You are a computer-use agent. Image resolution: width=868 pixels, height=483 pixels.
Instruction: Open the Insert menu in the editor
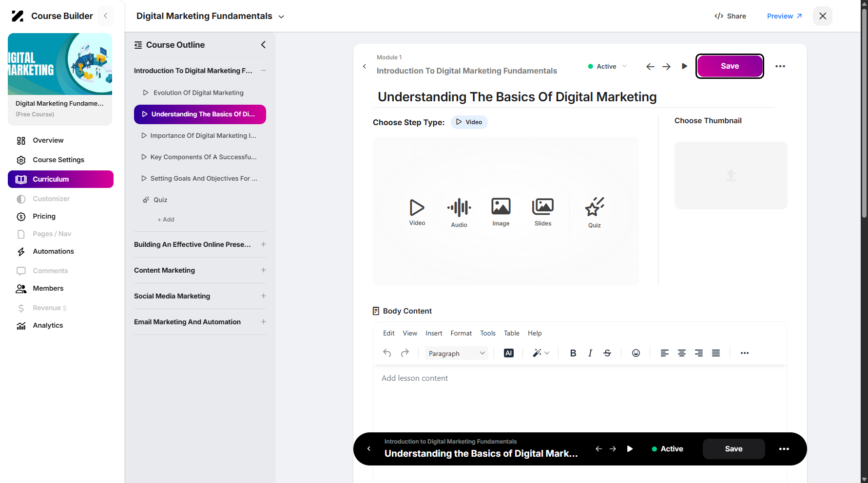pyautogui.click(x=433, y=333)
